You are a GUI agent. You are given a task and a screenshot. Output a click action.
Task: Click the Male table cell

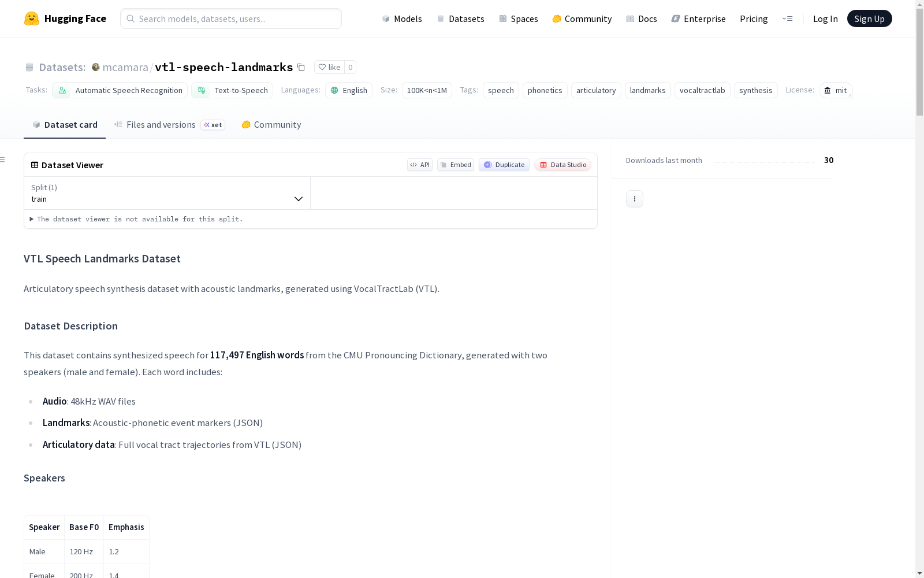pyautogui.click(x=44, y=551)
